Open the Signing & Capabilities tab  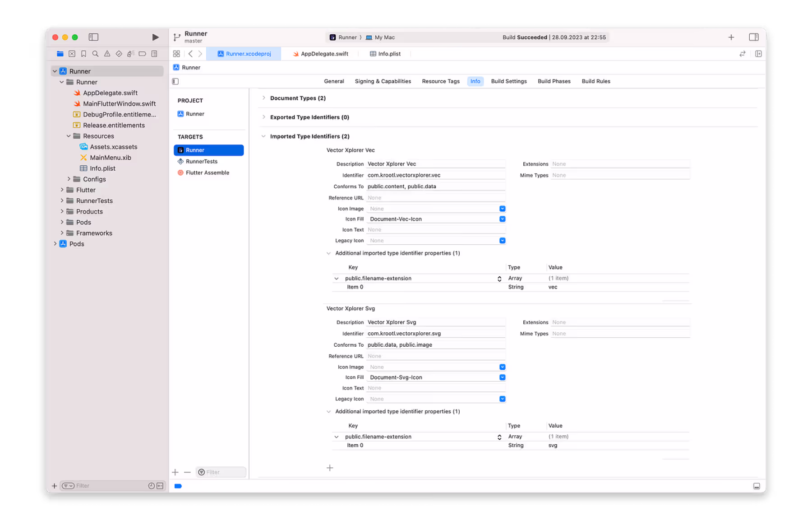[x=383, y=81]
